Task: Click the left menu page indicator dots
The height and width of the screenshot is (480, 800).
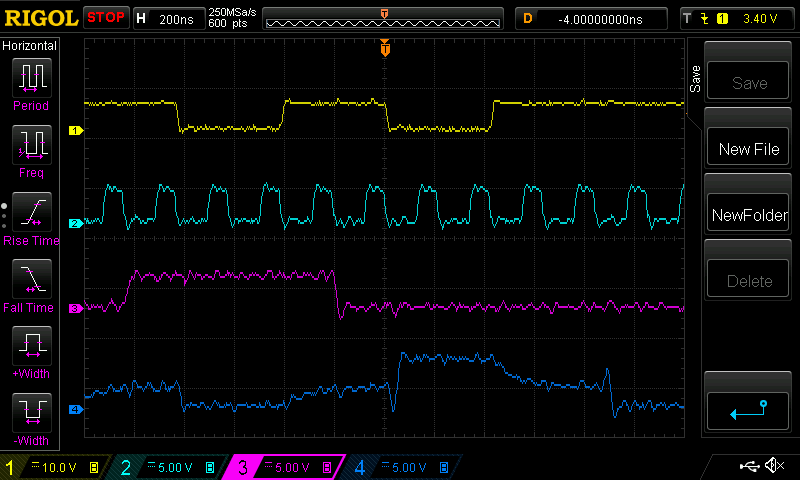Action: tap(4, 216)
